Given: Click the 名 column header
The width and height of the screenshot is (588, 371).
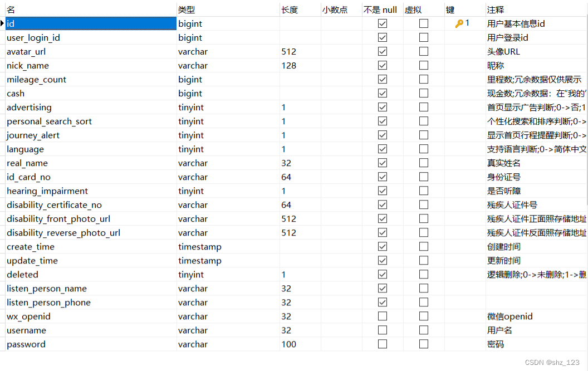Looking at the screenshot, I should tap(11, 10).
